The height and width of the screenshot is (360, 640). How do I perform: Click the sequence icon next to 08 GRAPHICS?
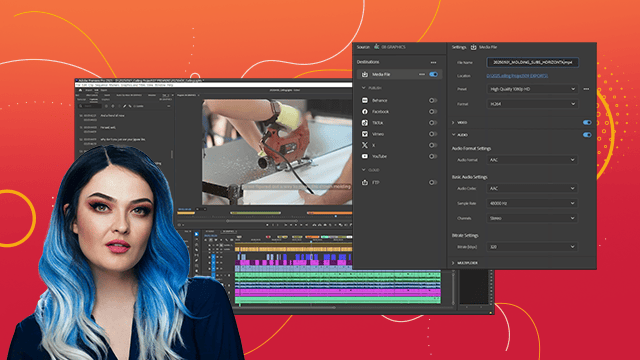pyautogui.click(x=376, y=47)
